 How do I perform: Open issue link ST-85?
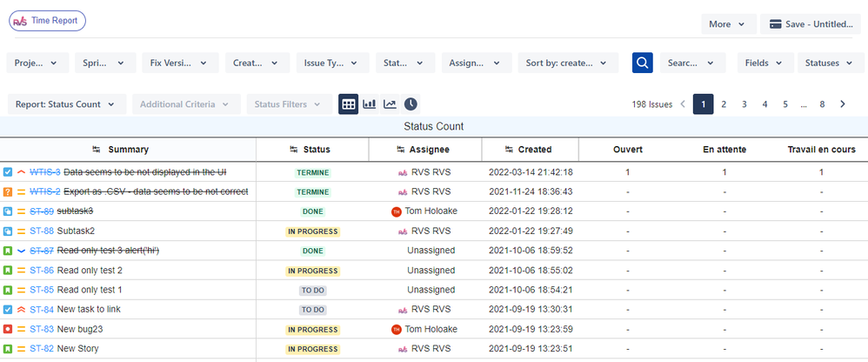tap(42, 290)
